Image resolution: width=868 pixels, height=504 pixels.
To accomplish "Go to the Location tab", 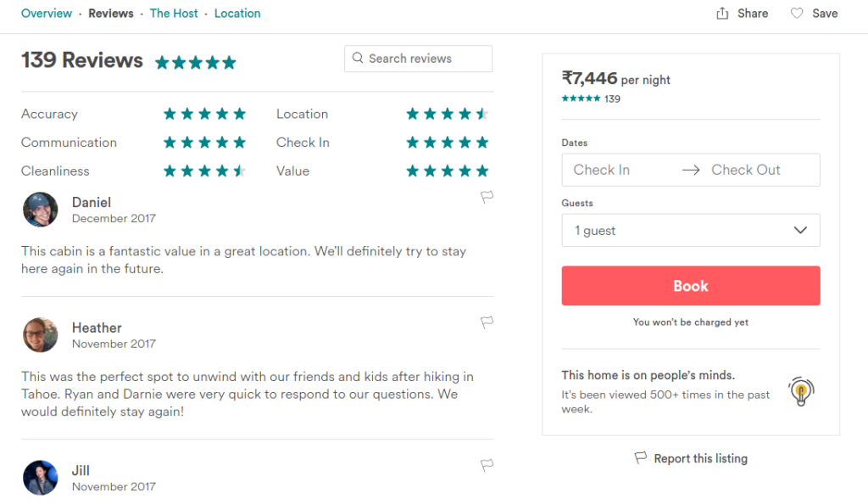I will (x=237, y=14).
